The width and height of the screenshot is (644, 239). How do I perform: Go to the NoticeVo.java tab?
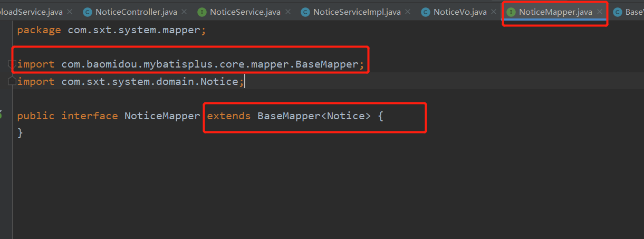[x=460, y=12]
